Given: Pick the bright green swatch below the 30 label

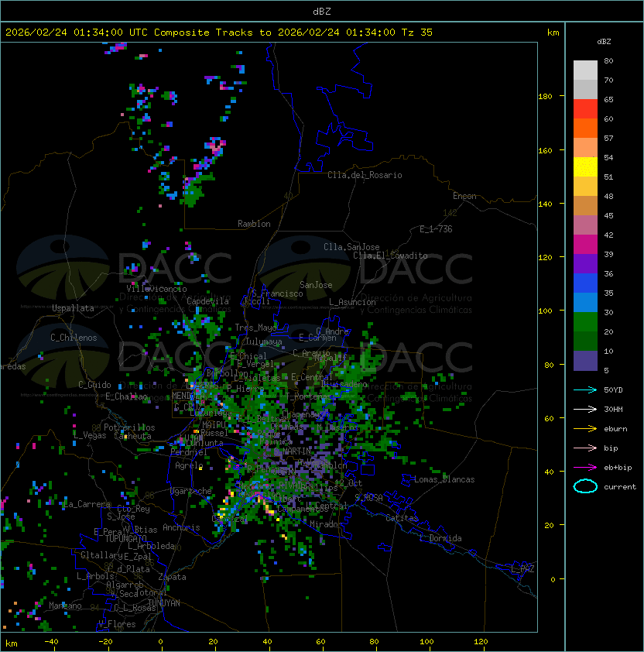Looking at the screenshot, I should [x=585, y=322].
